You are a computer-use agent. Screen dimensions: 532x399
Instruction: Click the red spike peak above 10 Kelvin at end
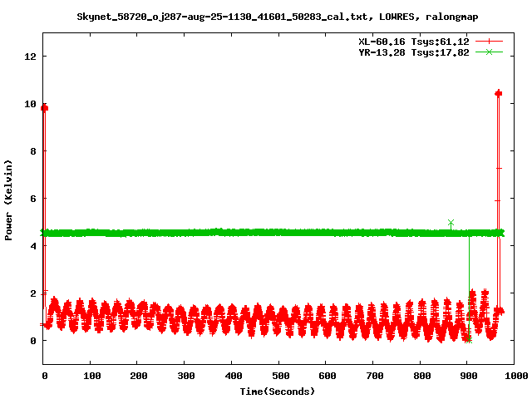pos(498,93)
